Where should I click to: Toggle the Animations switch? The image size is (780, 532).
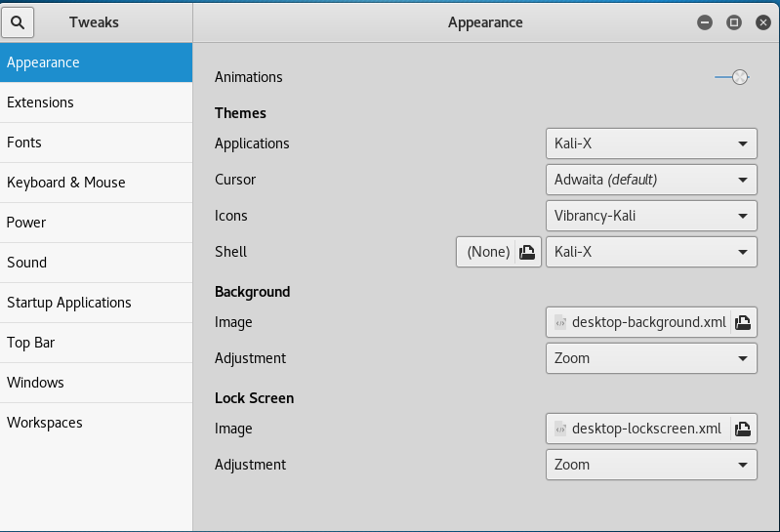[x=731, y=77]
